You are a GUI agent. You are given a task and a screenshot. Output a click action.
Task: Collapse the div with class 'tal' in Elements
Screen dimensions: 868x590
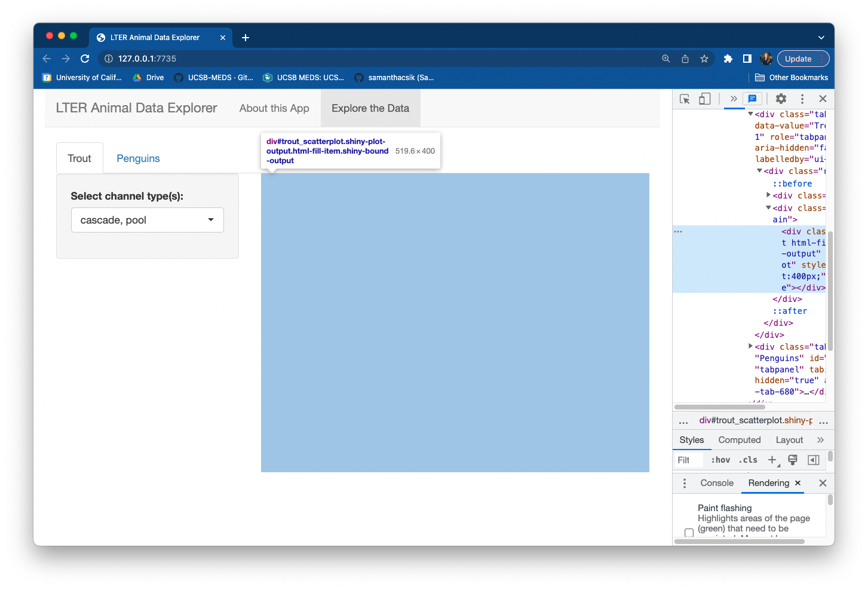tap(750, 114)
